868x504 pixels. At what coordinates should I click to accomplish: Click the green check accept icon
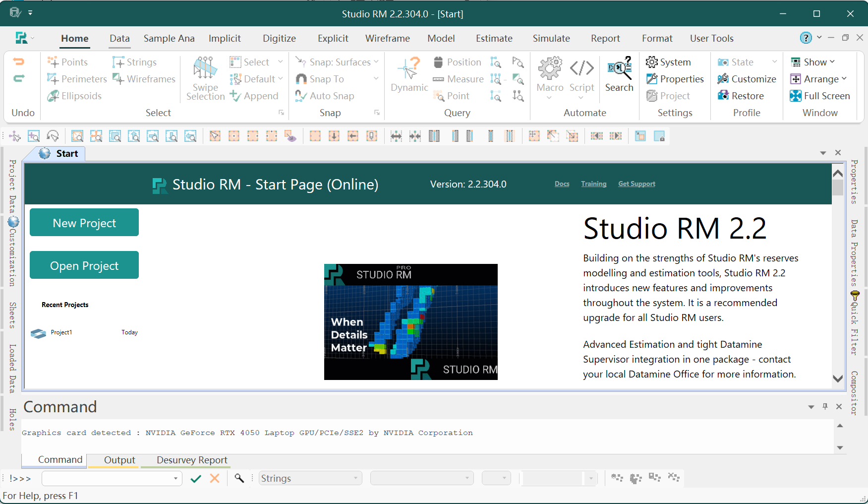pyautogui.click(x=196, y=478)
